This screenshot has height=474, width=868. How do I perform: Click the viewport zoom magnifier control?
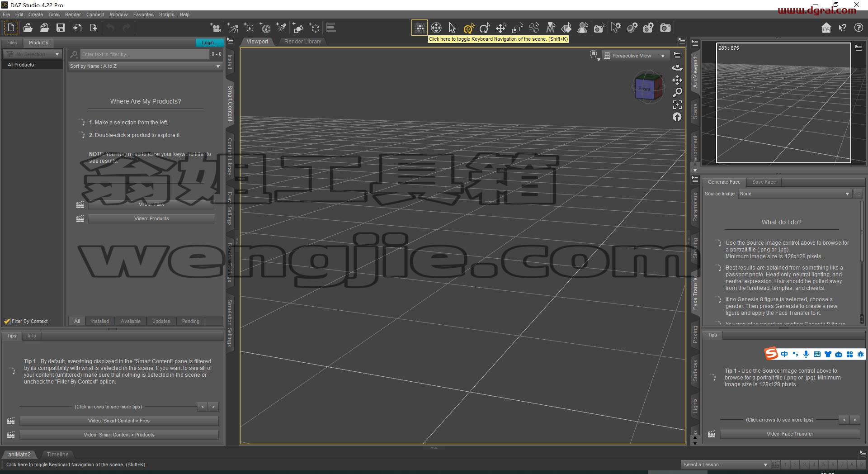tap(677, 92)
